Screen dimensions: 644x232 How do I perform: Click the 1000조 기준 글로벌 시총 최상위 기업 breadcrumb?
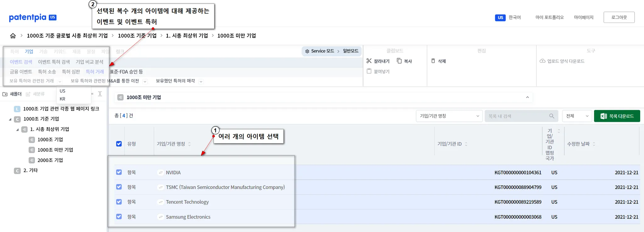pyautogui.click(x=67, y=36)
